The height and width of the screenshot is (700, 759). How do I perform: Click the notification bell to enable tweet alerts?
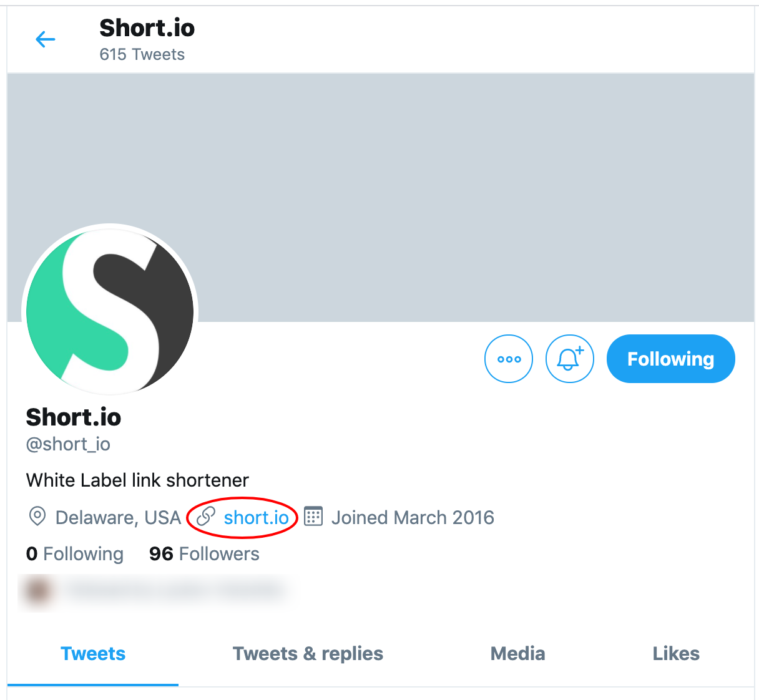(569, 359)
